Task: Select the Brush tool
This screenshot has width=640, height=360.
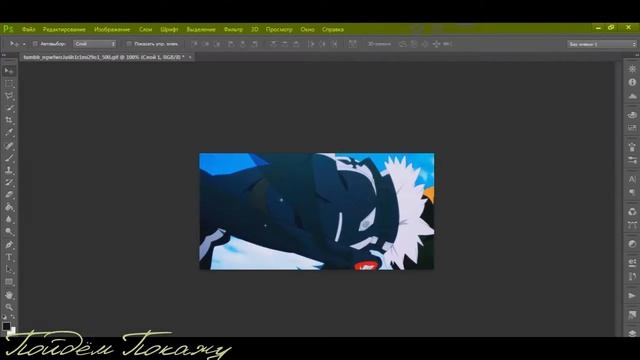Action: coord(9,158)
